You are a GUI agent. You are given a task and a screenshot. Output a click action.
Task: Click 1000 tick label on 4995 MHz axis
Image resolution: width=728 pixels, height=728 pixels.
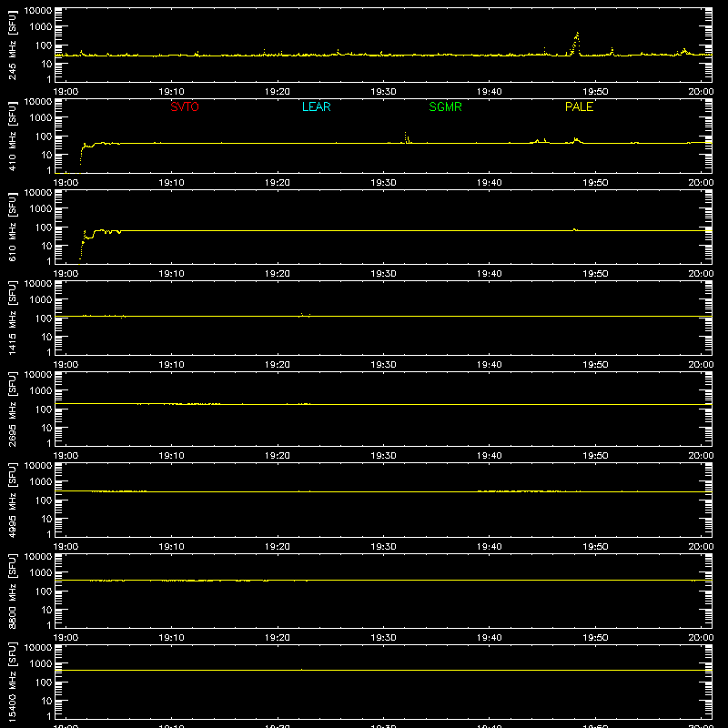[x=41, y=482]
